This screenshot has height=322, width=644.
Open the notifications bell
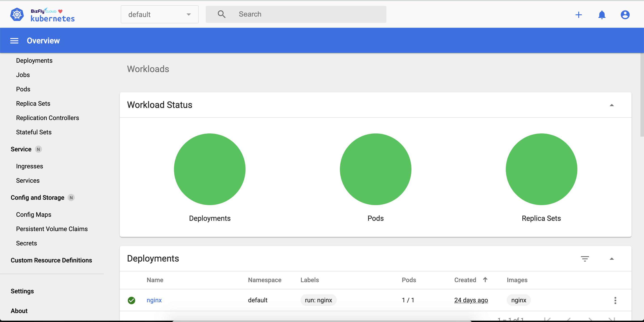click(602, 15)
